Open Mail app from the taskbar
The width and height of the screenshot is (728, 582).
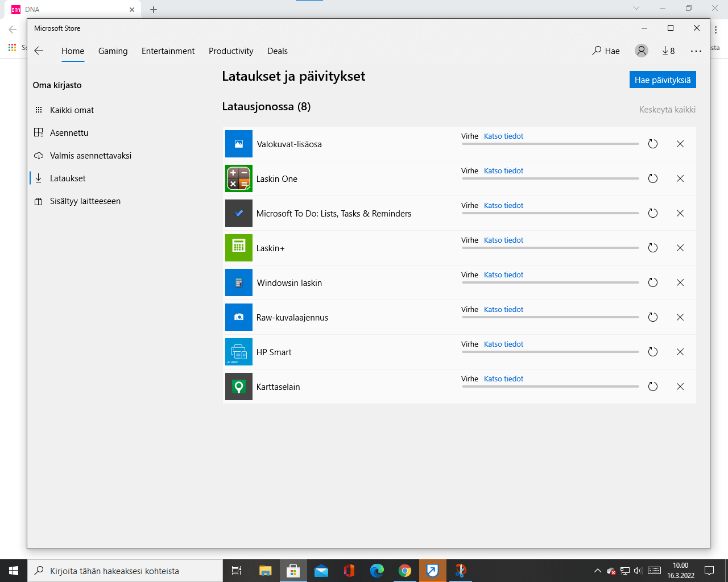tap(321, 571)
